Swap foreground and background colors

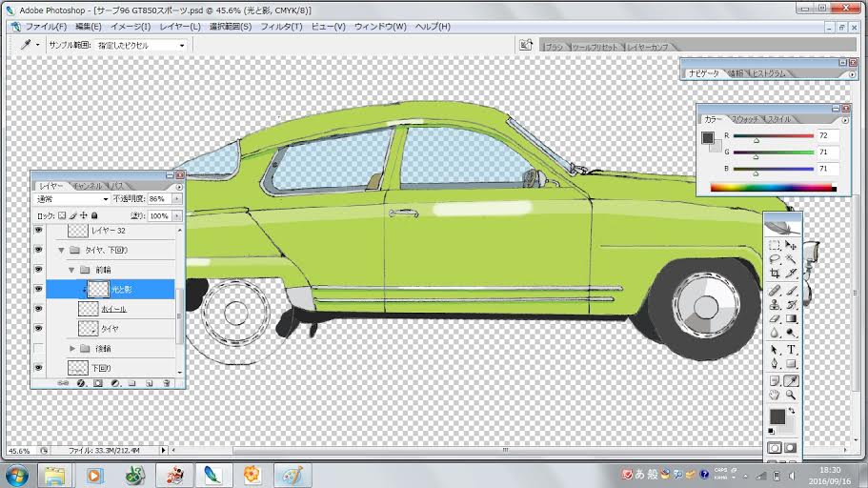click(792, 411)
